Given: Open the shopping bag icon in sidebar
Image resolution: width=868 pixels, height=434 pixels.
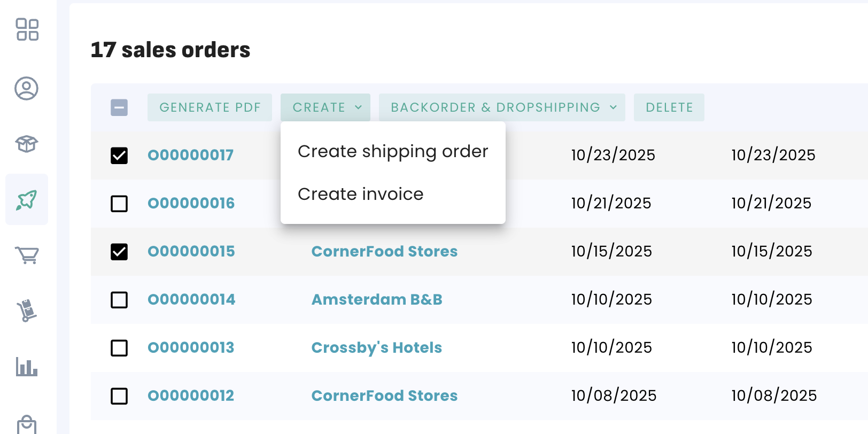Looking at the screenshot, I should click(x=26, y=424).
